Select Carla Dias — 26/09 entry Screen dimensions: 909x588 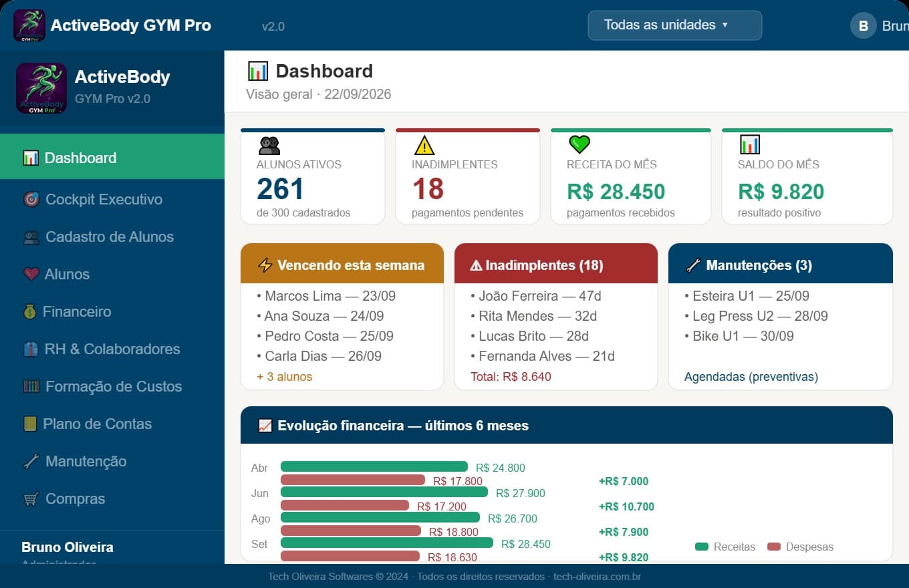(x=319, y=356)
